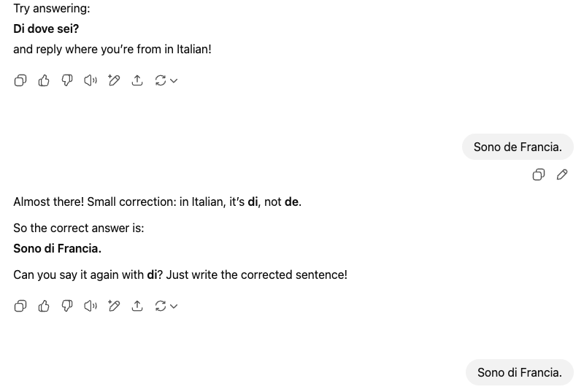Read aloud the 'Di dove sei?' reply
The height and width of the screenshot is (392, 584).
tap(91, 80)
